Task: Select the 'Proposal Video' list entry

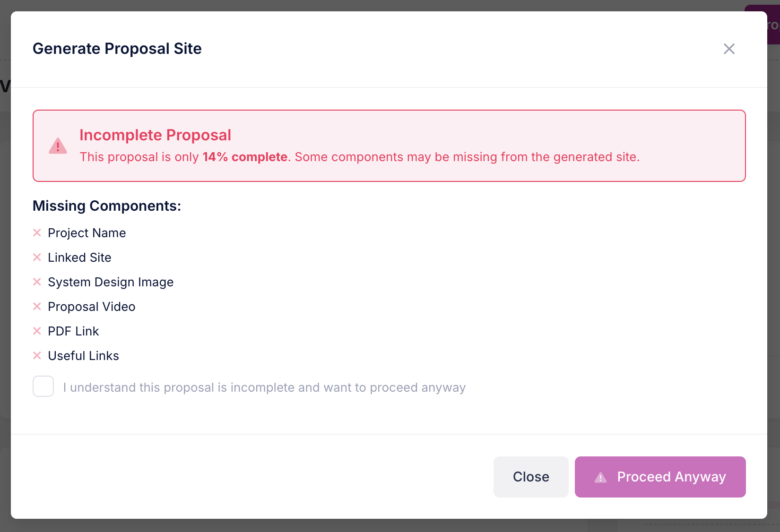Action: click(x=91, y=306)
